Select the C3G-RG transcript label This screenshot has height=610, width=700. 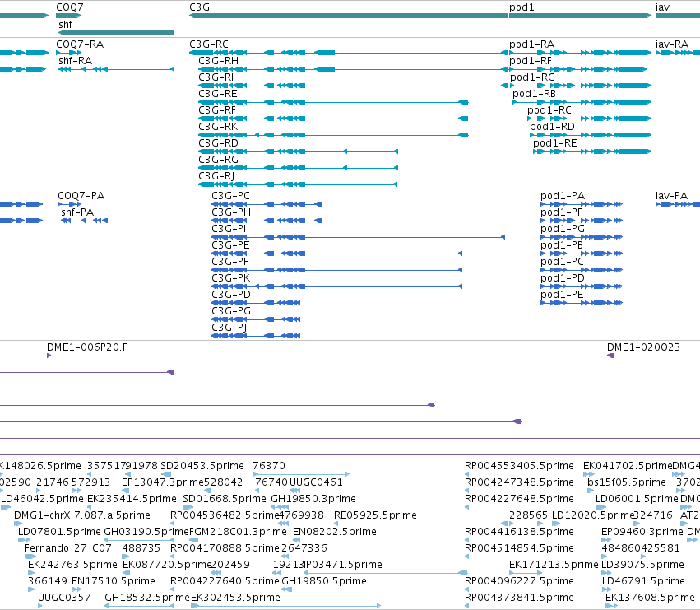(x=218, y=160)
